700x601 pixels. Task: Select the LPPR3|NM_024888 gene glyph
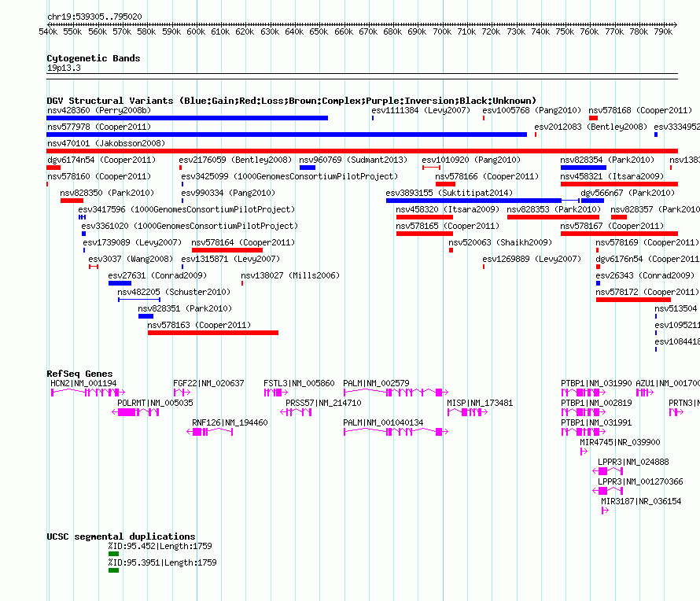(608, 471)
